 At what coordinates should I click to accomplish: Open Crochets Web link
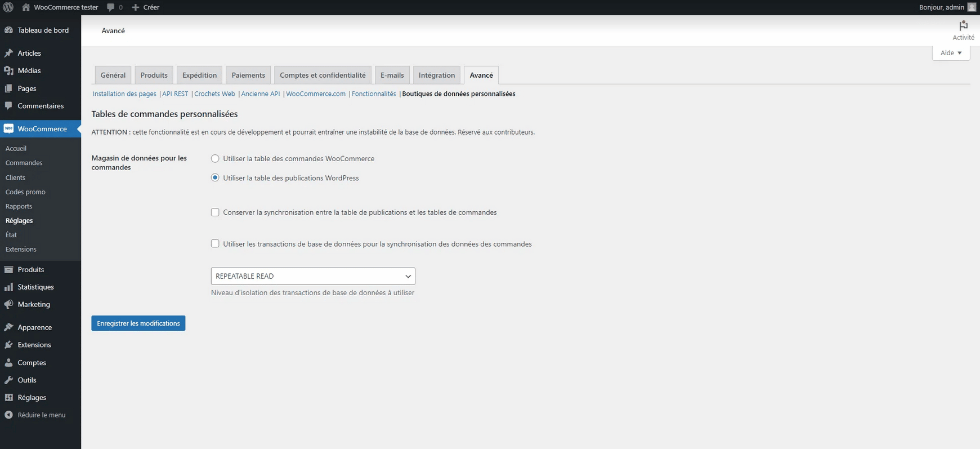coord(214,94)
